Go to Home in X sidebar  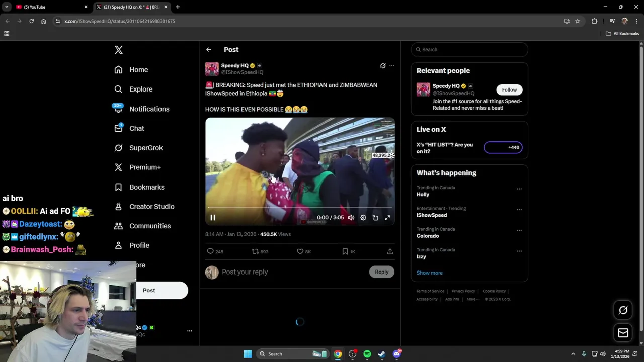tap(131, 70)
